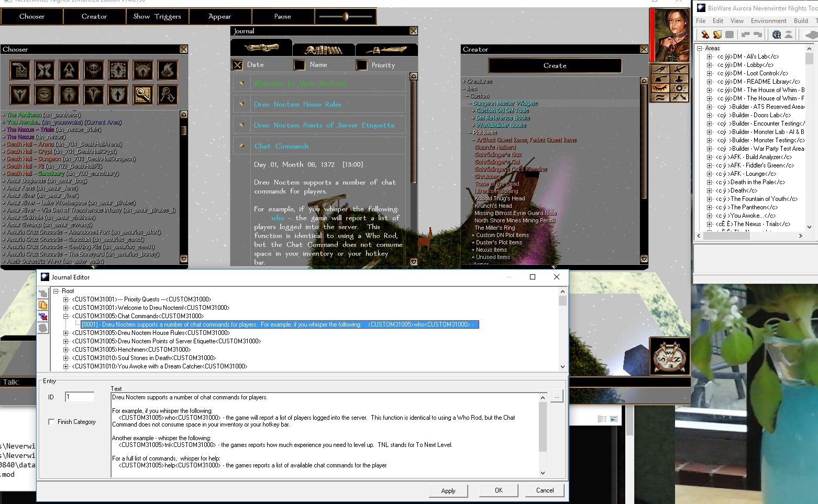Click the campfire icon in Chooser panel
The image size is (818, 504).
168,70
